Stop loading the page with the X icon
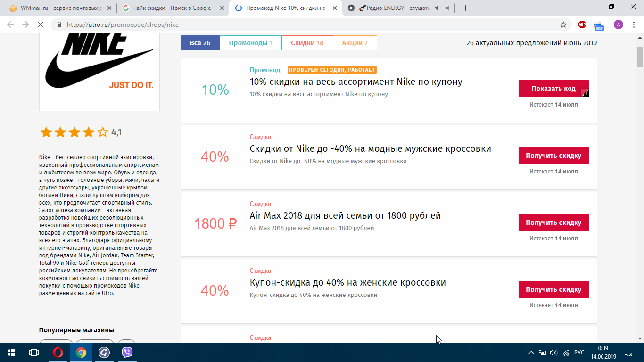This screenshot has width=644, height=362. (x=41, y=25)
